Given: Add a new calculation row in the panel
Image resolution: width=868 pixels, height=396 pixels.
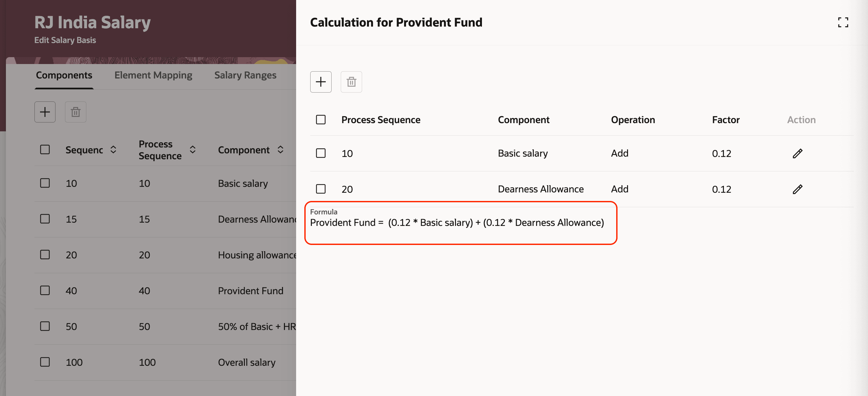Looking at the screenshot, I should click(320, 82).
